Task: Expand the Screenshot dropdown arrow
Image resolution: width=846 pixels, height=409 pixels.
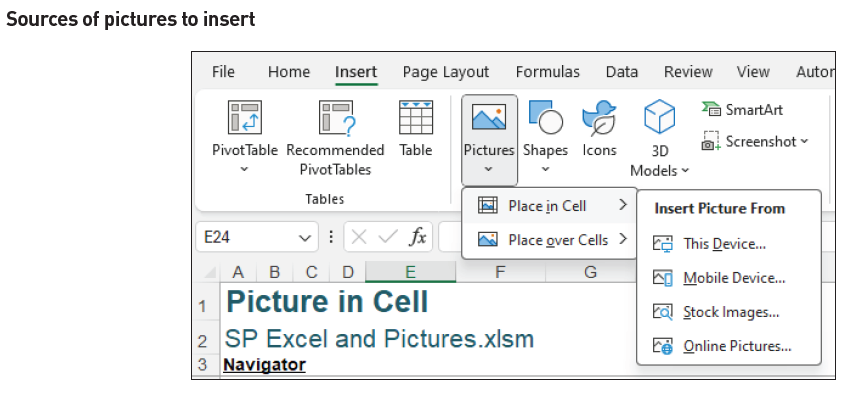Action: pos(804,141)
